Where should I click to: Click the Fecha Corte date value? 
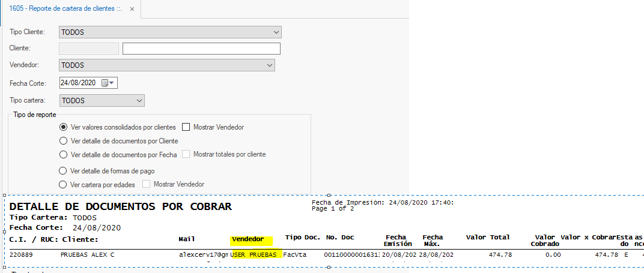coord(79,83)
